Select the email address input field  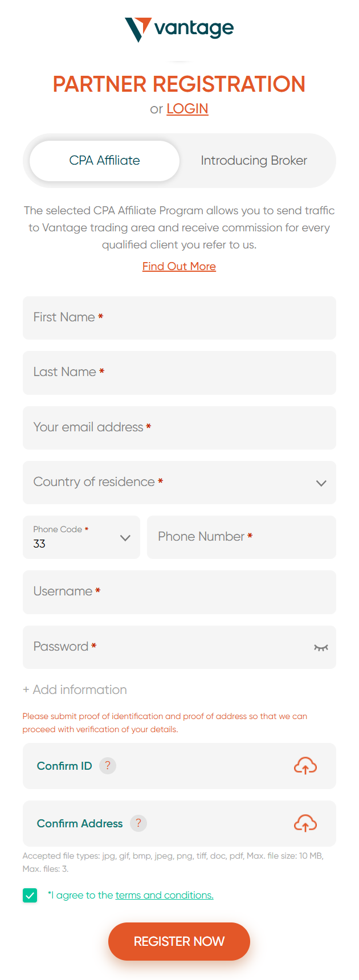[179, 428]
